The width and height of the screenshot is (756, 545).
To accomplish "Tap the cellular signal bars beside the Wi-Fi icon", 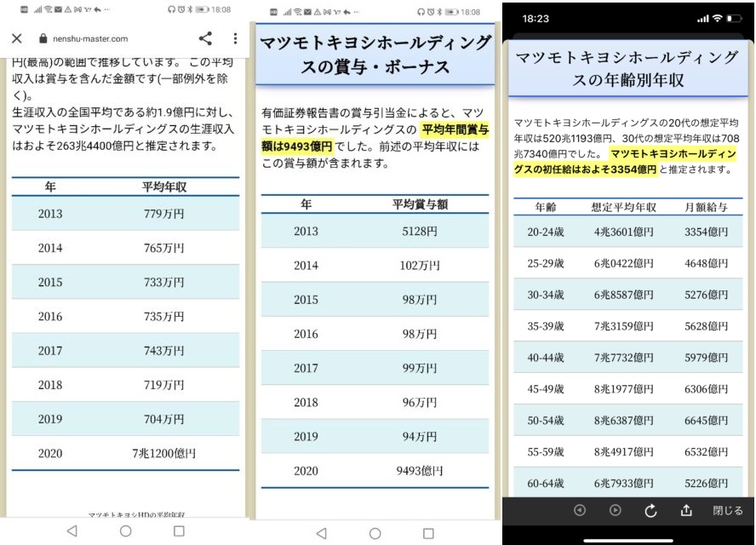I will pyautogui.click(x=703, y=19).
